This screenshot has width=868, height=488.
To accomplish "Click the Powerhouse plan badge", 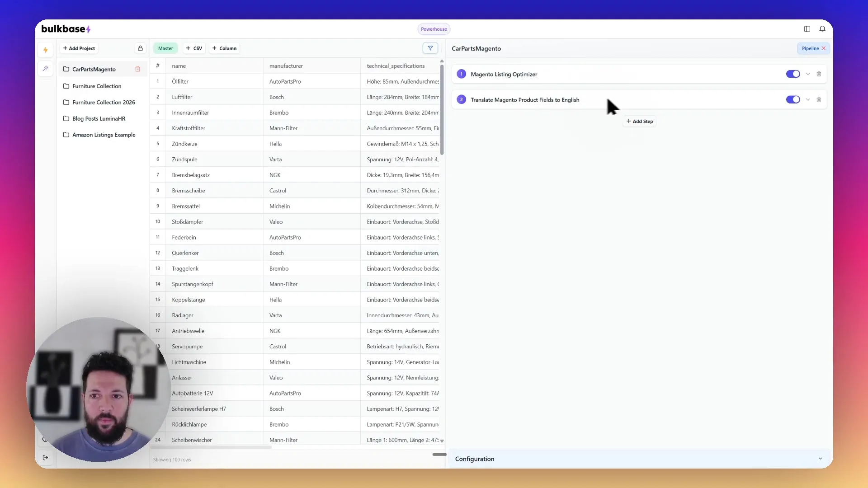I will point(434,29).
